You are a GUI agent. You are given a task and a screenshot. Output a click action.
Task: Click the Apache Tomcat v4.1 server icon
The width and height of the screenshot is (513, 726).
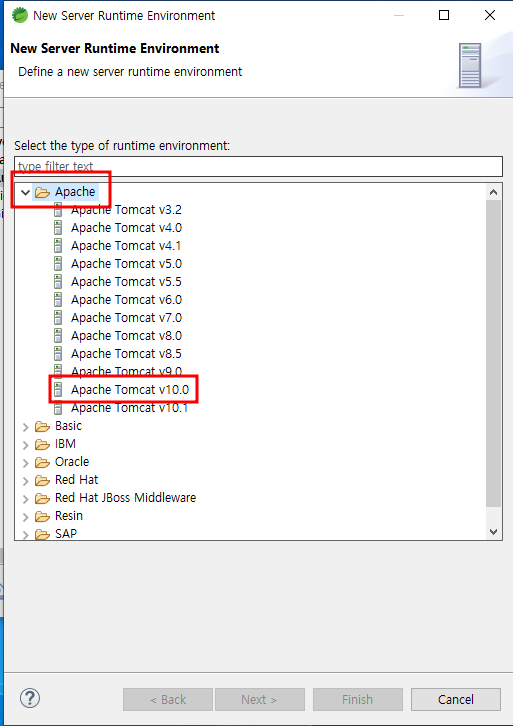pos(58,246)
